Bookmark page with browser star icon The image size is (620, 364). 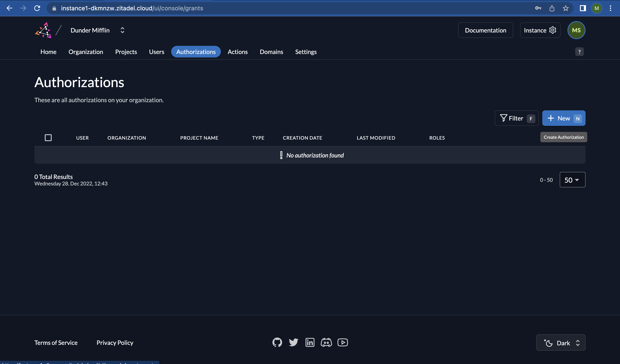pos(566,8)
